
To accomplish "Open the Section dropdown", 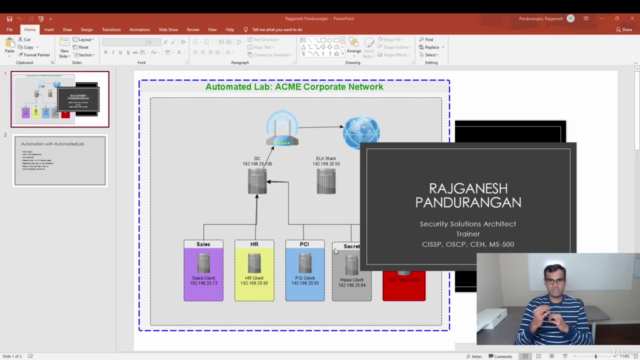I will click(x=84, y=55).
